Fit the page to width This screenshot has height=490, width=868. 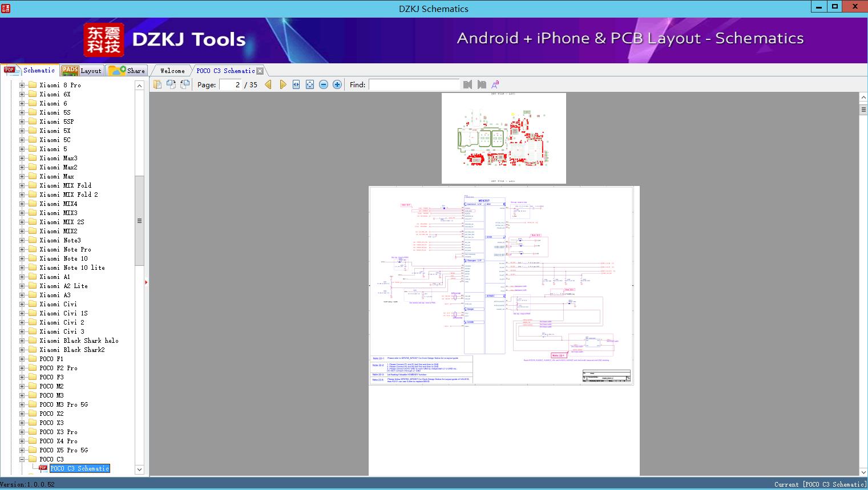tap(296, 84)
